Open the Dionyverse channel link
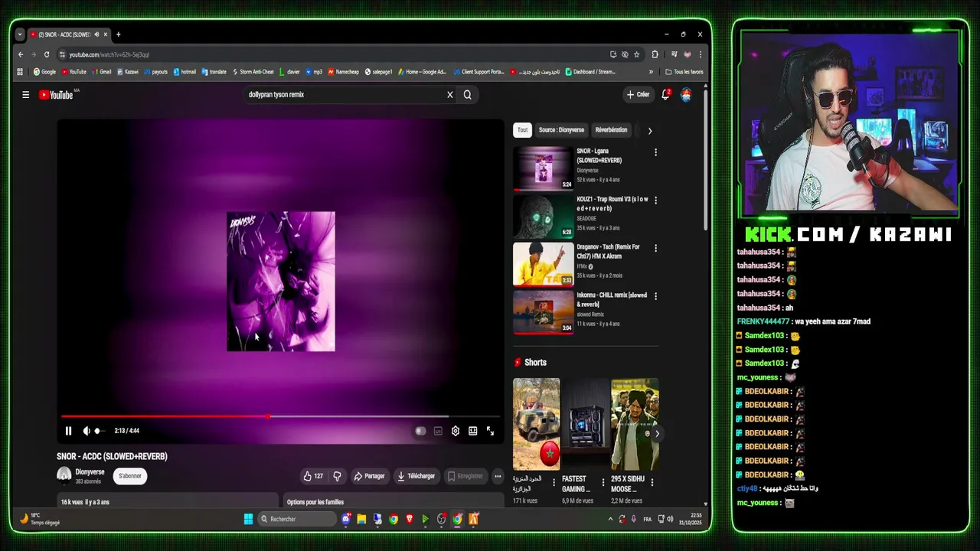This screenshot has width=980, height=551. [90, 472]
